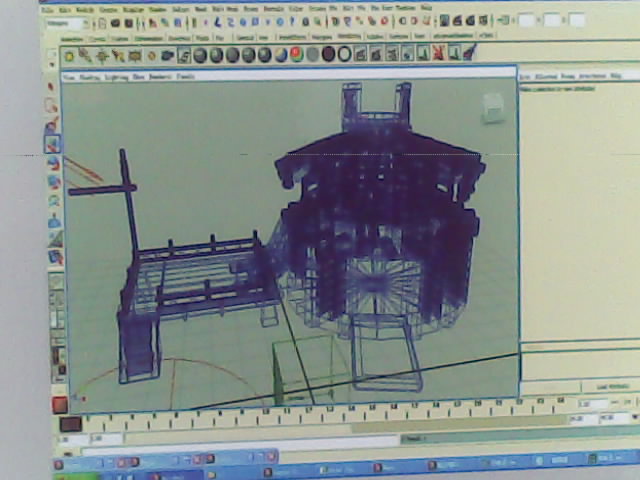The height and width of the screenshot is (480, 640).
Task: Click the four view layout button
Action: tap(57, 300)
